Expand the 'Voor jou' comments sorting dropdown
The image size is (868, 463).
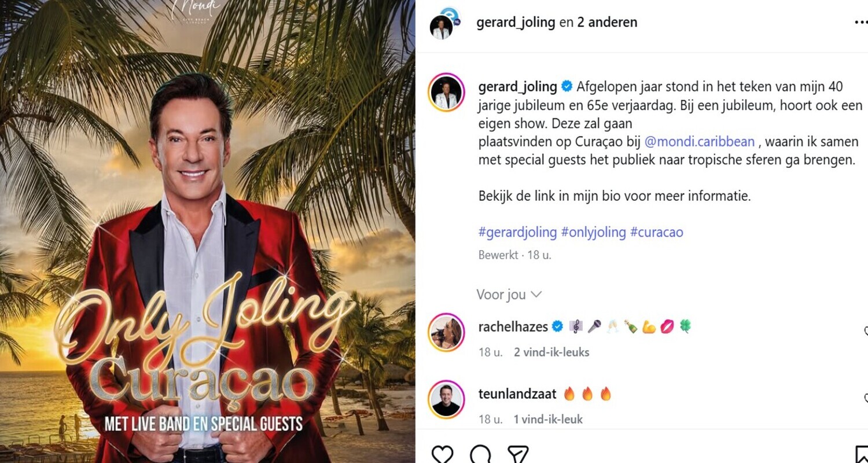click(509, 295)
